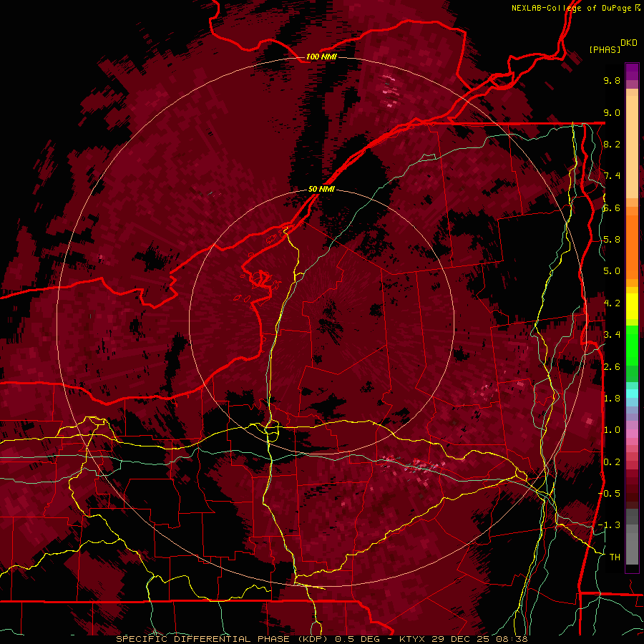Click the "5.8" scale value
This screenshot has height=644, width=644.
click(612, 240)
